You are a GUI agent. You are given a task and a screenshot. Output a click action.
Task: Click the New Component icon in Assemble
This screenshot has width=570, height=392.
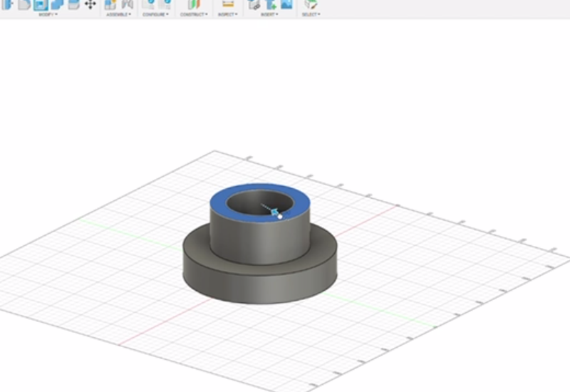110,4
